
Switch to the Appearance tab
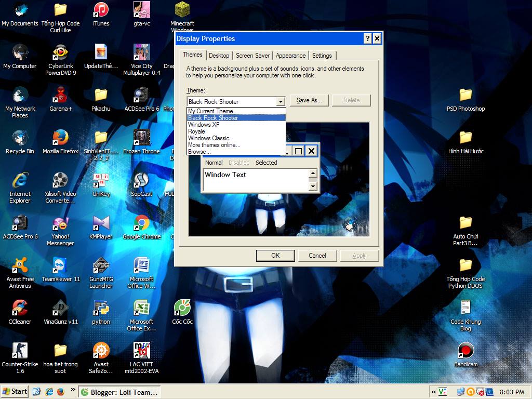290,56
